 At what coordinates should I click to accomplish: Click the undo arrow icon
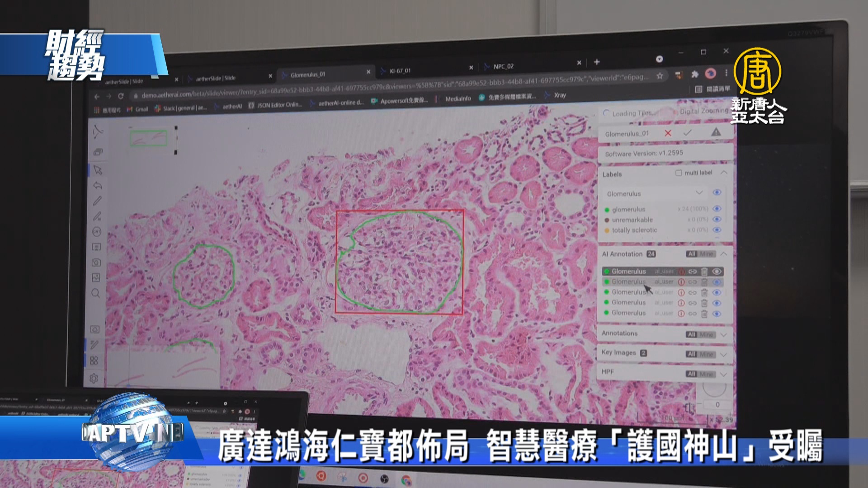tap(98, 186)
